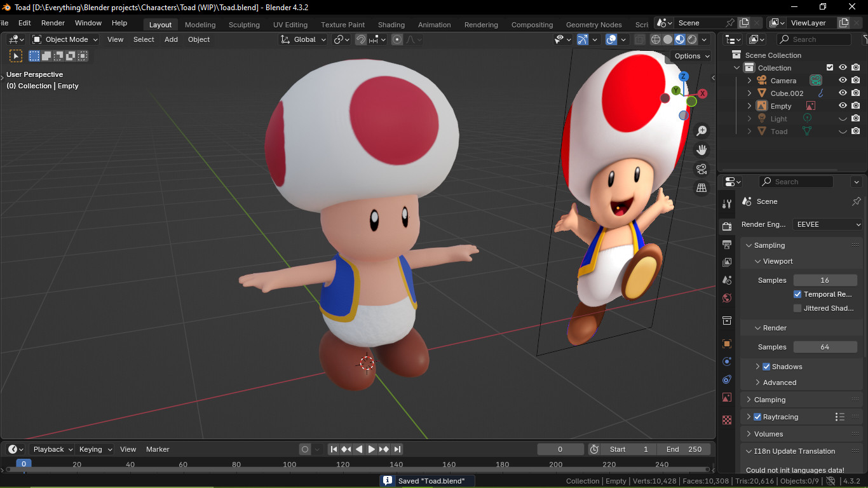The image size is (868, 488).
Task: Click the Viewport Samples field showing 16
Action: (x=825, y=280)
